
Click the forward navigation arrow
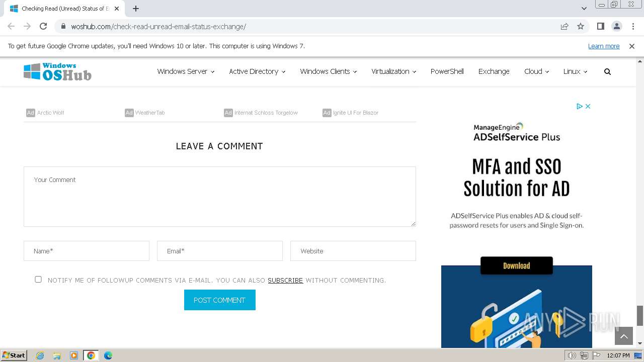[x=27, y=26]
